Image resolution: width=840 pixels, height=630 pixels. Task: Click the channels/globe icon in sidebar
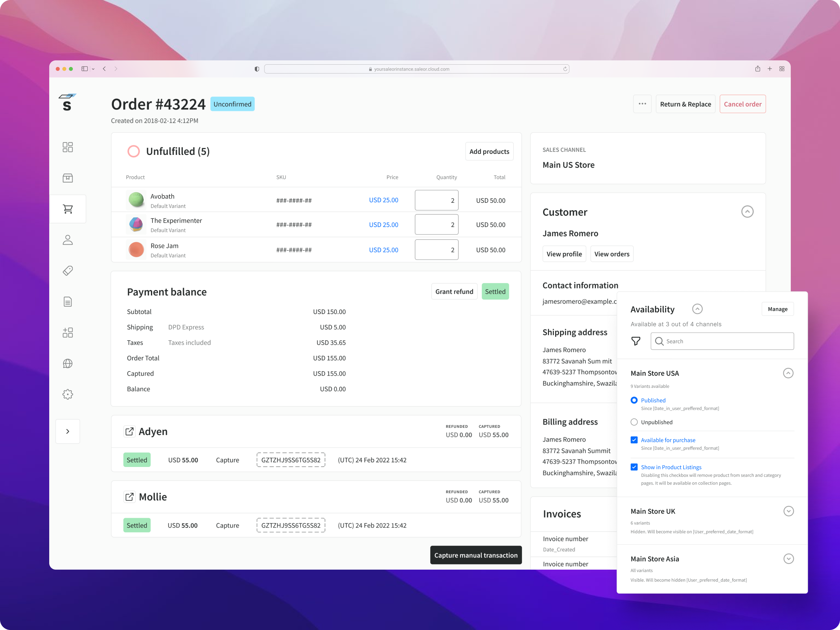click(x=68, y=363)
